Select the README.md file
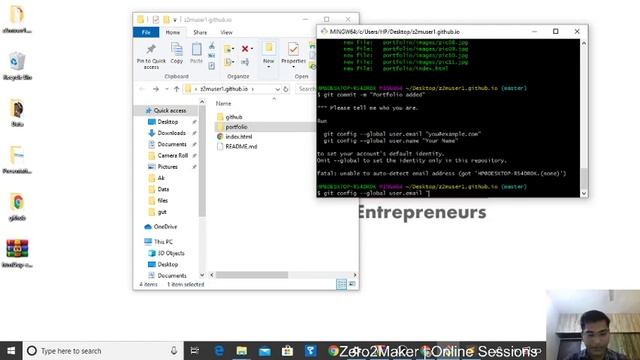 tap(241, 147)
